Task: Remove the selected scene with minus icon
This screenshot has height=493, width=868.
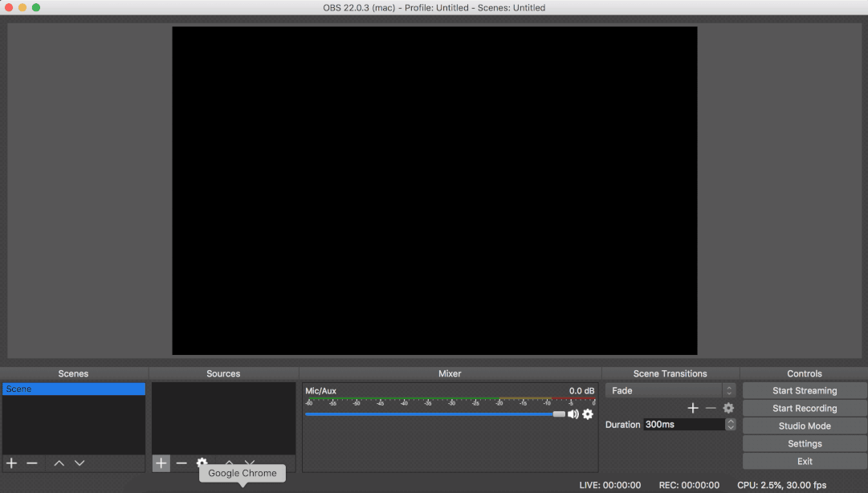Action: click(x=32, y=463)
